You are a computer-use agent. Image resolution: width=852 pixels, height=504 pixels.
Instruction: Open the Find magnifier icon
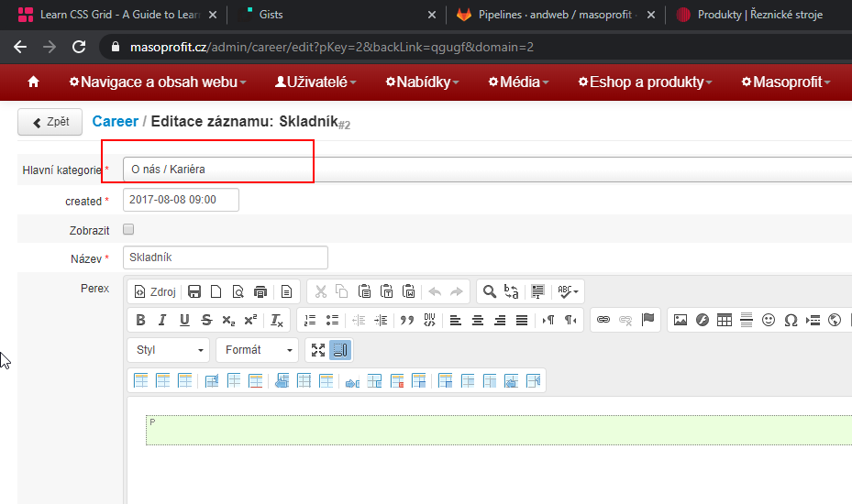tap(489, 291)
